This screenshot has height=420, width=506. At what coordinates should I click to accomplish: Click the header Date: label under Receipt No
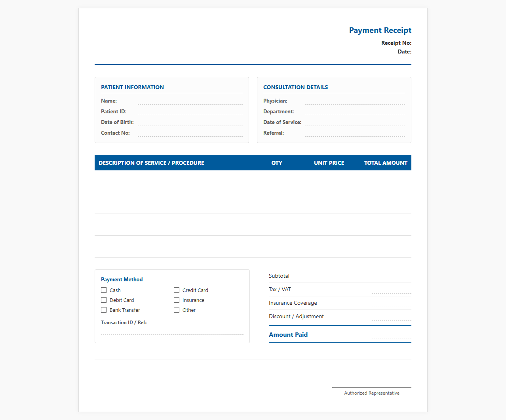[x=405, y=52]
